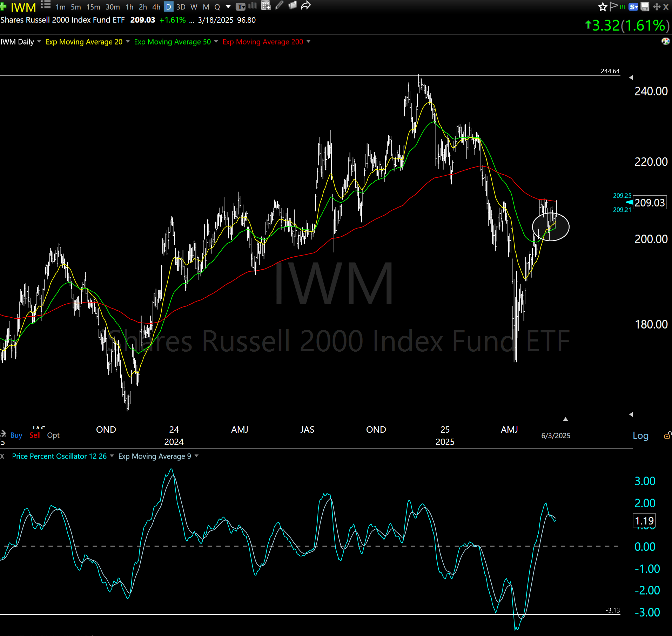
Task: Click the Price Percent Oscillator 12 26 label
Action: click(59, 456)
